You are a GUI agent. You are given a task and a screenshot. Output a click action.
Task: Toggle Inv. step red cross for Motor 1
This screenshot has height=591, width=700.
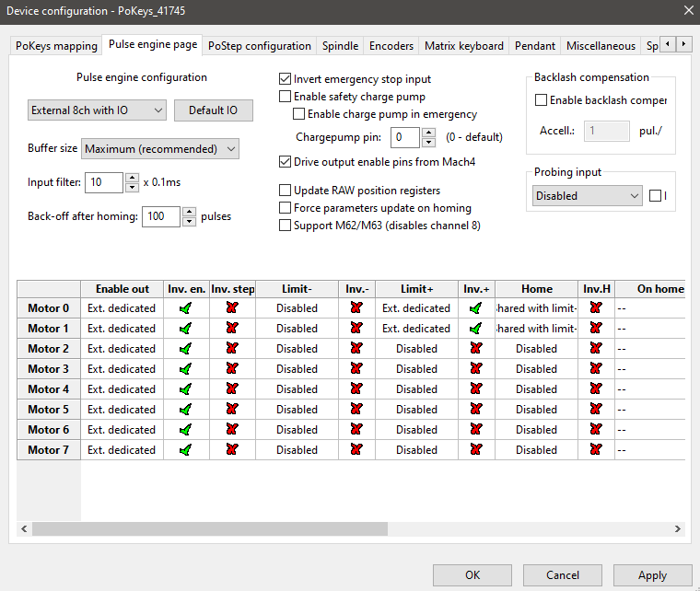(232, 329)
